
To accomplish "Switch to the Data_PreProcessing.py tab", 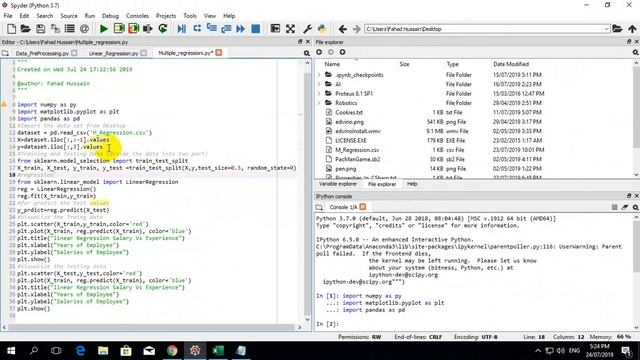I will (x=42, y=53).
